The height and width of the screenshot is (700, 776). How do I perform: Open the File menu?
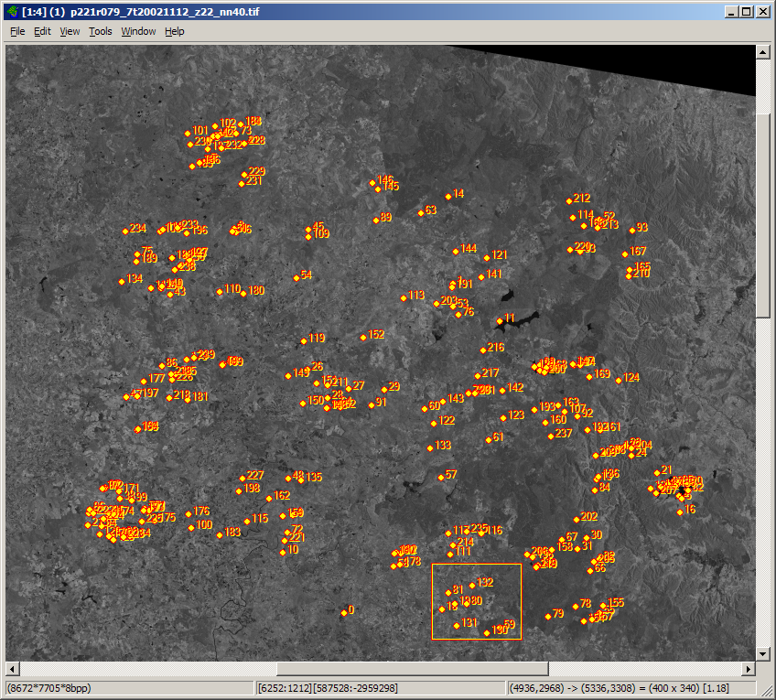(17, 31)
